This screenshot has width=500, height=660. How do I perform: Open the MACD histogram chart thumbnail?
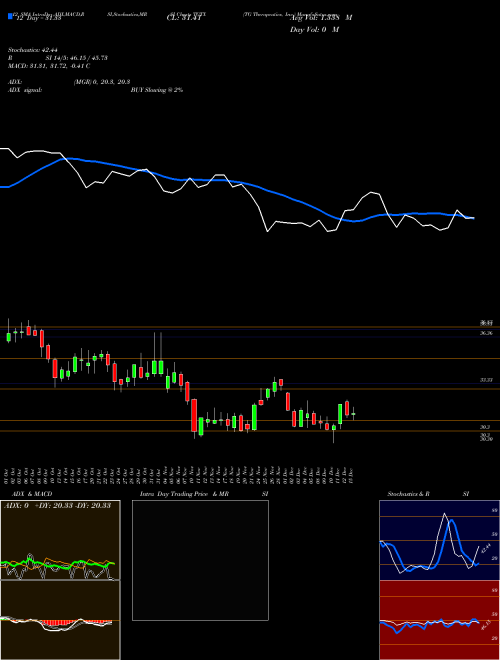60,620
